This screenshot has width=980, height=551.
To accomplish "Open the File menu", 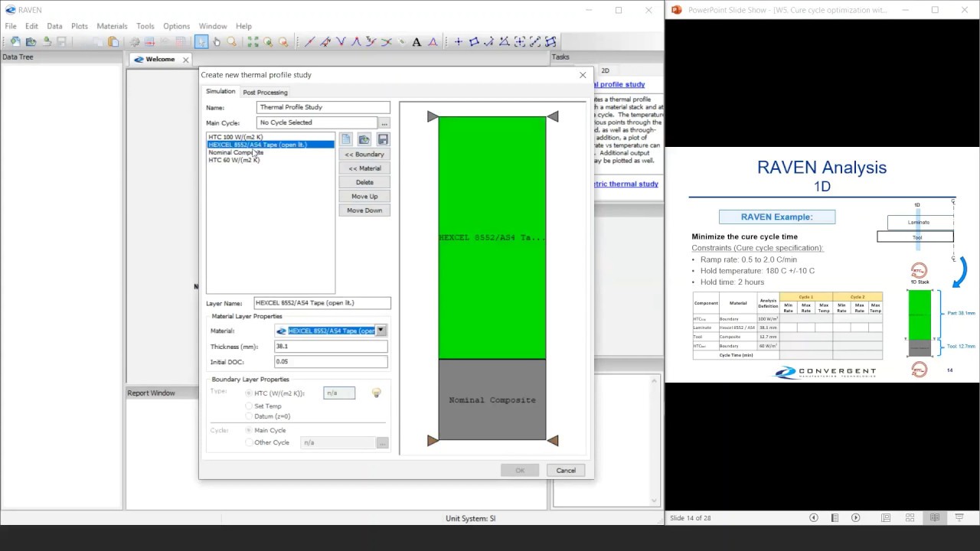I will 11,26.
